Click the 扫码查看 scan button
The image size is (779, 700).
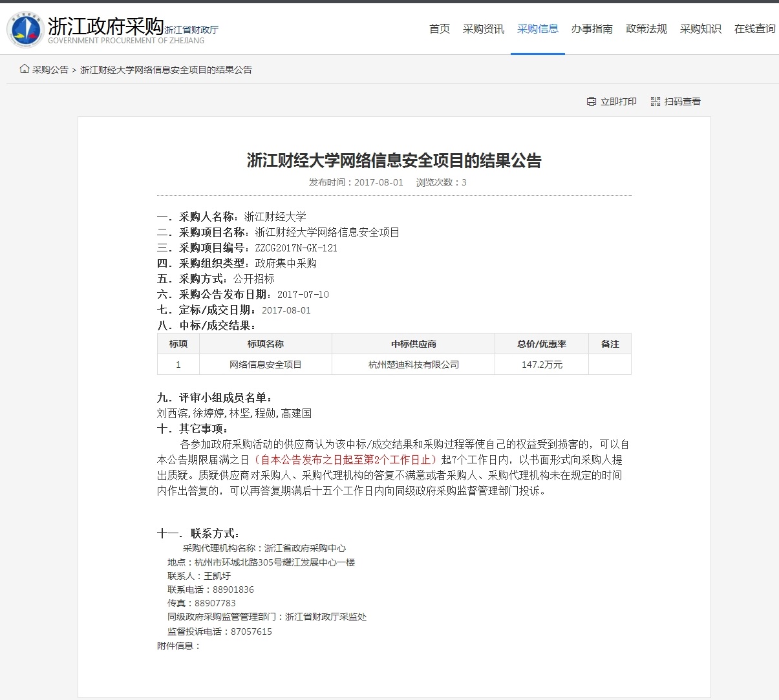pos(676,101)
